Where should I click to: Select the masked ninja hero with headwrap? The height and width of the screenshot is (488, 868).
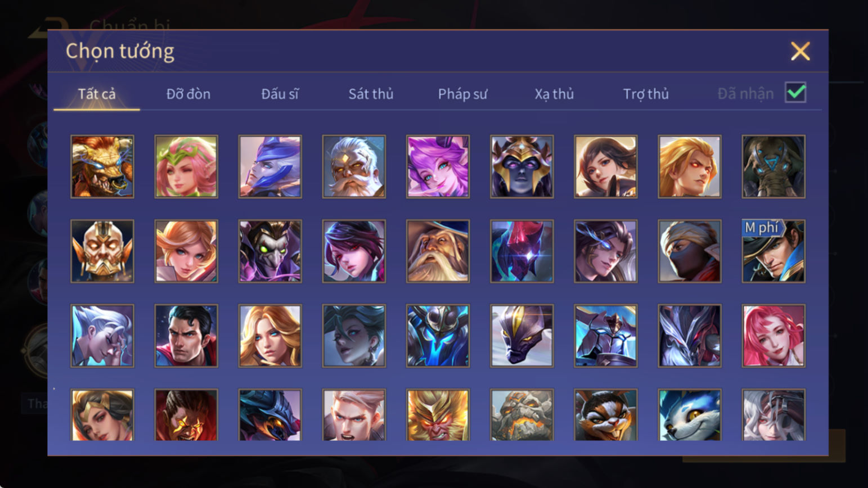click(x=690, y=251)
